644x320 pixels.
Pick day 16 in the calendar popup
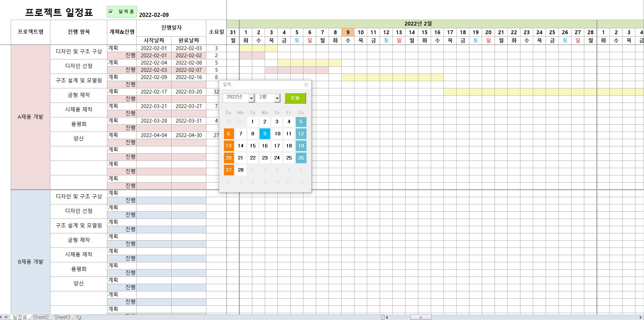[x=265, y=146]
